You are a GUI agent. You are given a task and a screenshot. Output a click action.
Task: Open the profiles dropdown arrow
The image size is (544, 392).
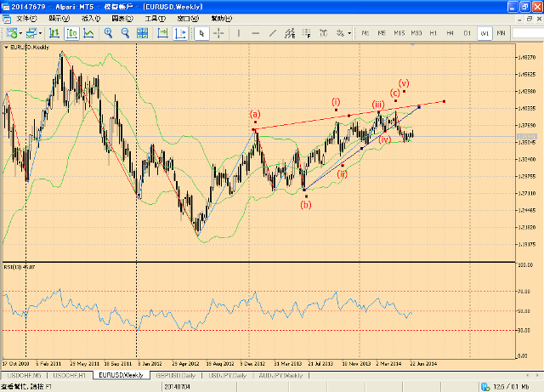point(41,33)
